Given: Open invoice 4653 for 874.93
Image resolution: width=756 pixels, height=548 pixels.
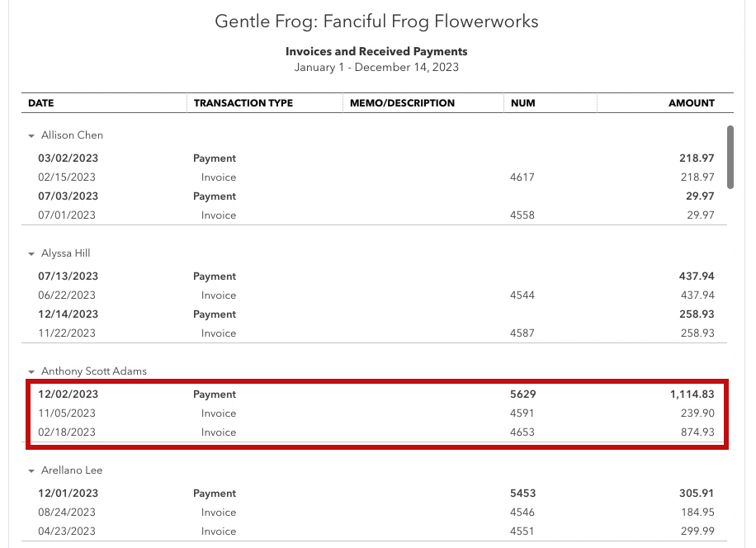Looking at the screenshot, I should click(x=376, y=432).
